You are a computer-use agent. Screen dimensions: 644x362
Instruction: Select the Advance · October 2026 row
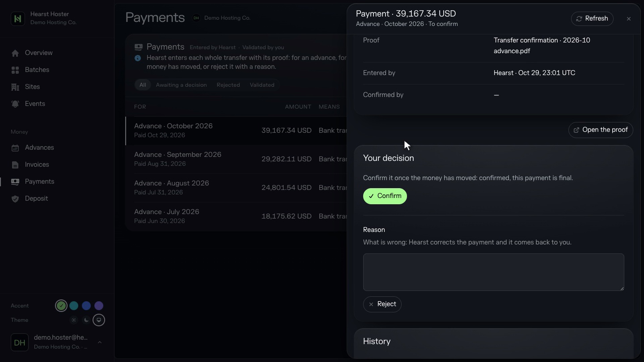pos(236,131)
